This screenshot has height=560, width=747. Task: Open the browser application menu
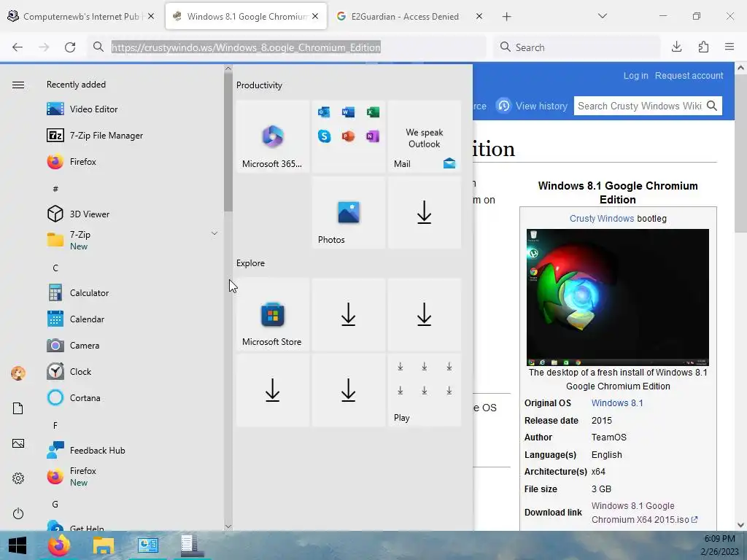tap(729, 47)
